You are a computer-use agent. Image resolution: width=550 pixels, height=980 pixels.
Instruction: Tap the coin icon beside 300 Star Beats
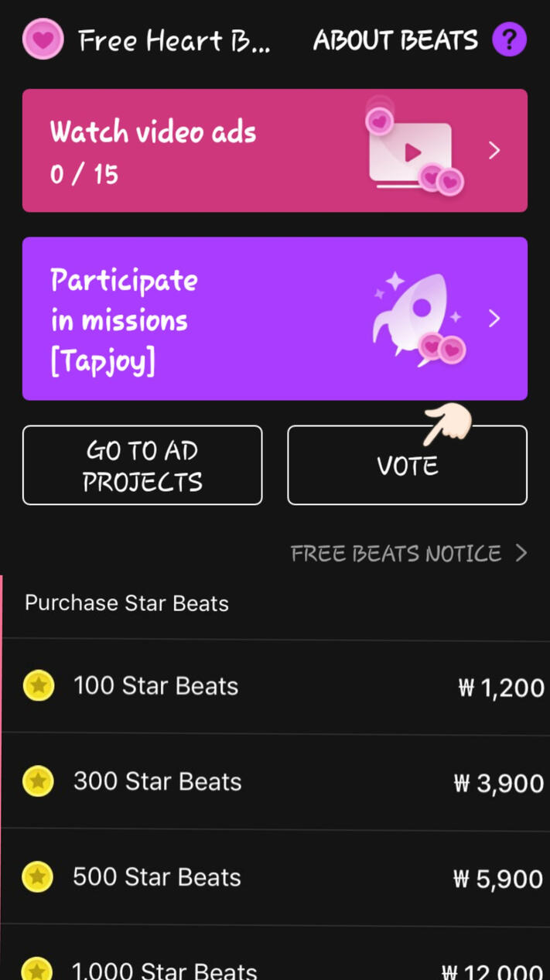[x=38, y=781]
